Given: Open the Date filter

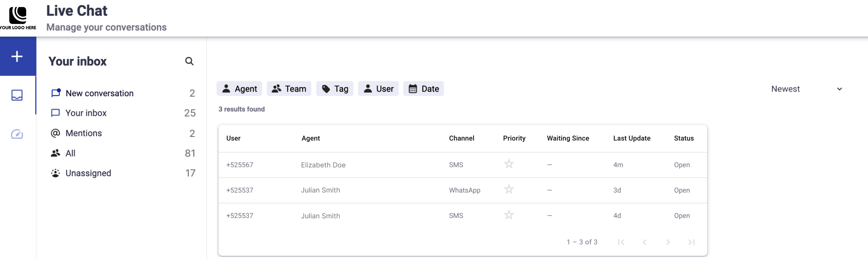Looking at the screenshot, I should pyautogui.click(x=423, y=89).
